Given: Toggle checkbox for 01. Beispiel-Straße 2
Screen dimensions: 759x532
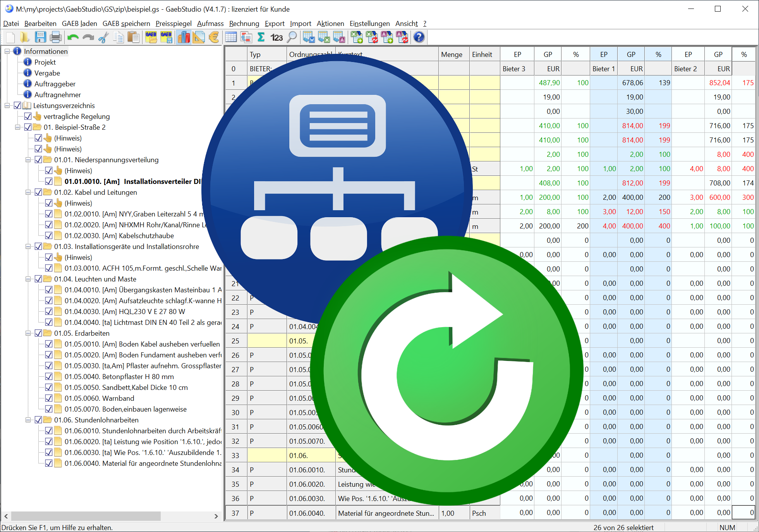Looking at the screenshot, I should coord(28,127).
